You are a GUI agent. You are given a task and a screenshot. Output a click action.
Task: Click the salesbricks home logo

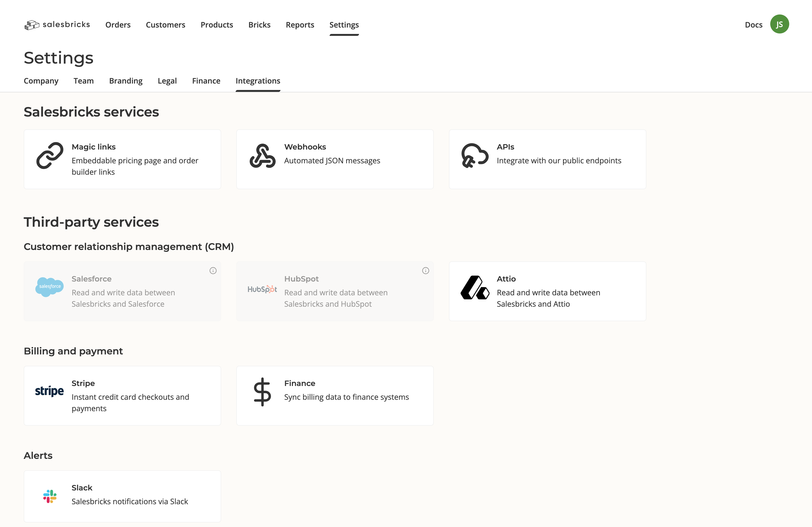tap(57, 25)
